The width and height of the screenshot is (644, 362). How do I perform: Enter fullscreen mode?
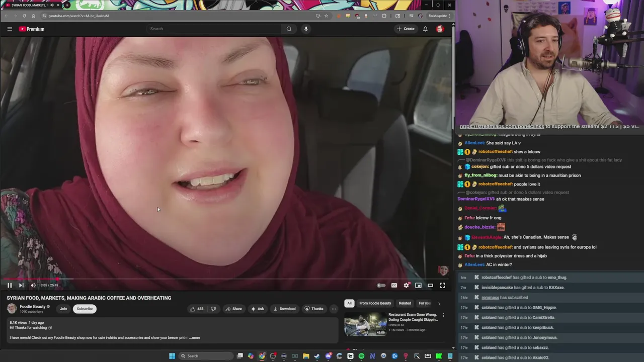tap(442, 285)
